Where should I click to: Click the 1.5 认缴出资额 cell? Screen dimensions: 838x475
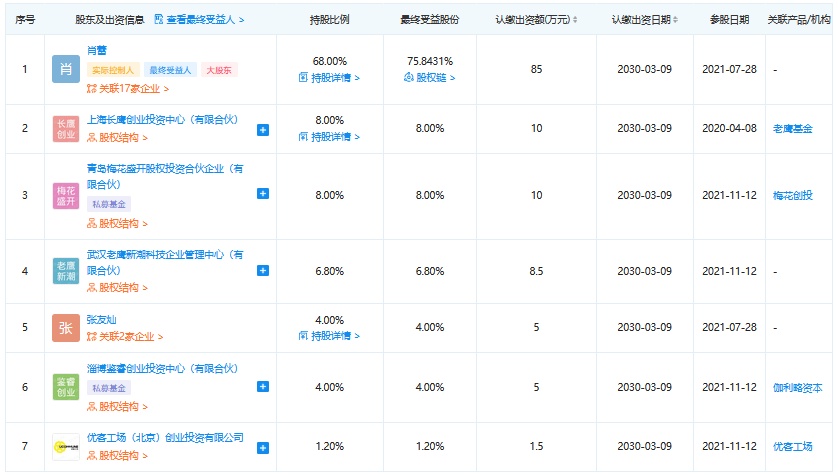pos(536,447)
